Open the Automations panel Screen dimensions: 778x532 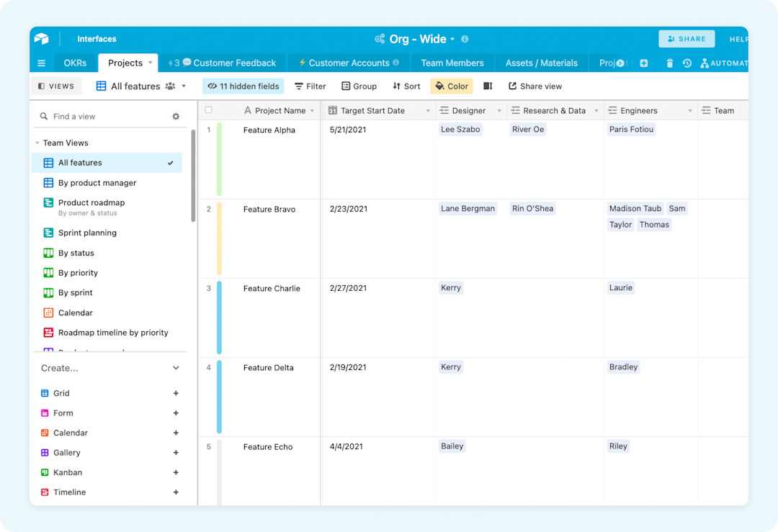point(724,63)
